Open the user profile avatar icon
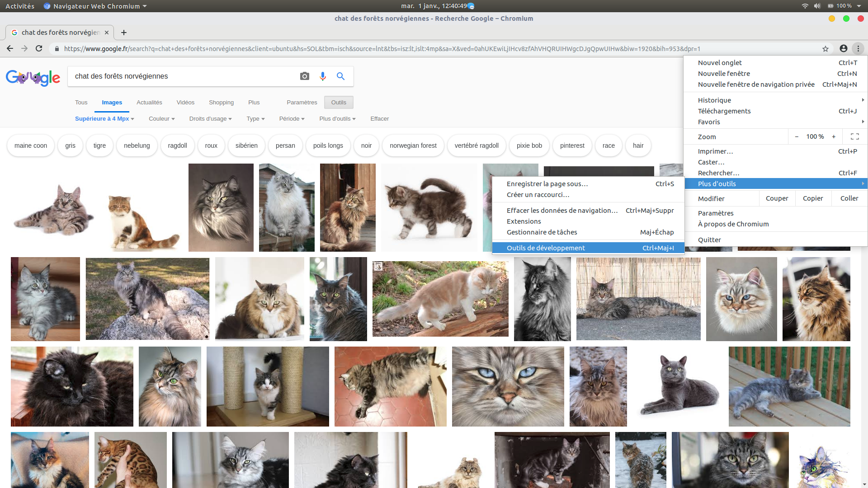 (844, 48)
